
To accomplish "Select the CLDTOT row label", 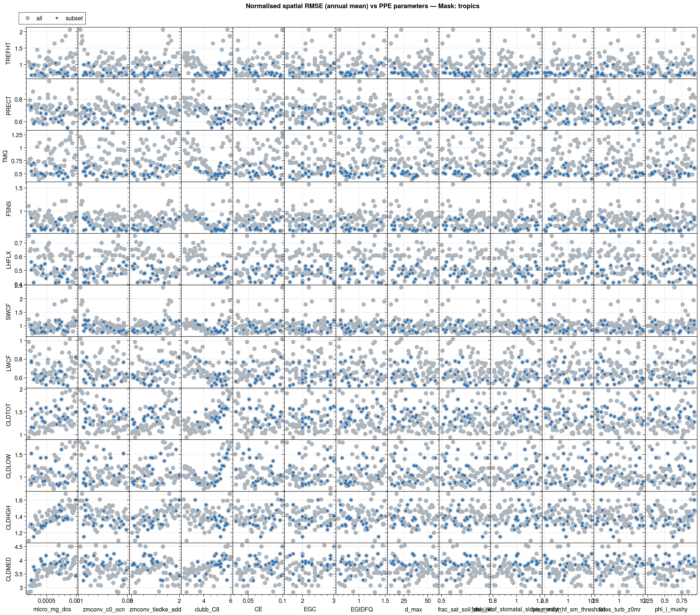I will click(9, 414).
